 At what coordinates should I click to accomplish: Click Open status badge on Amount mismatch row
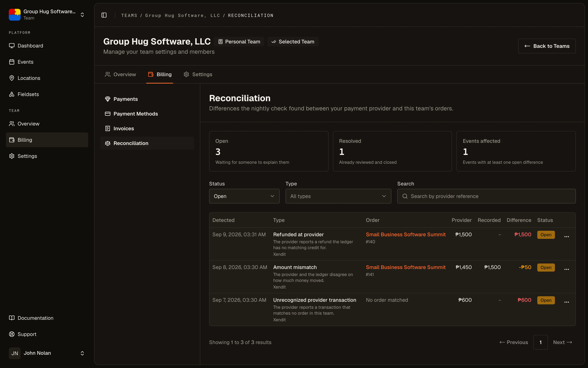pyautogui.click(x=546, y=268)
